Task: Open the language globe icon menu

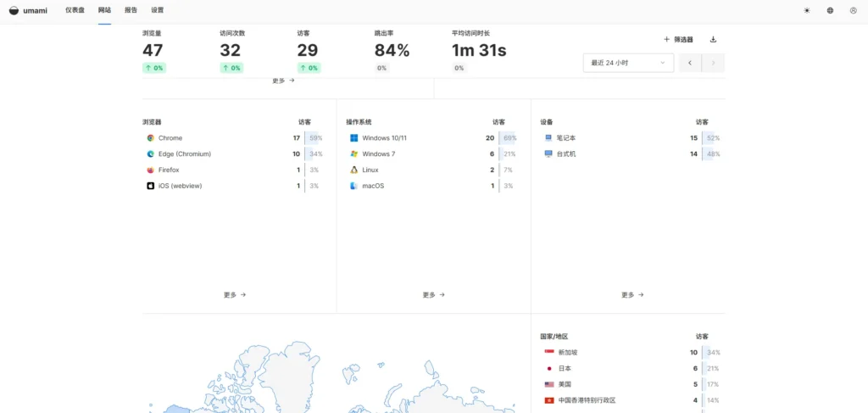Action: coord(830,10)
